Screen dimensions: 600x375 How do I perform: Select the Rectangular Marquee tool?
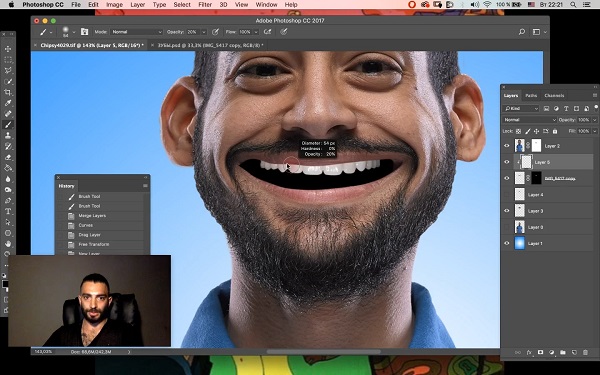click(8, 60)
